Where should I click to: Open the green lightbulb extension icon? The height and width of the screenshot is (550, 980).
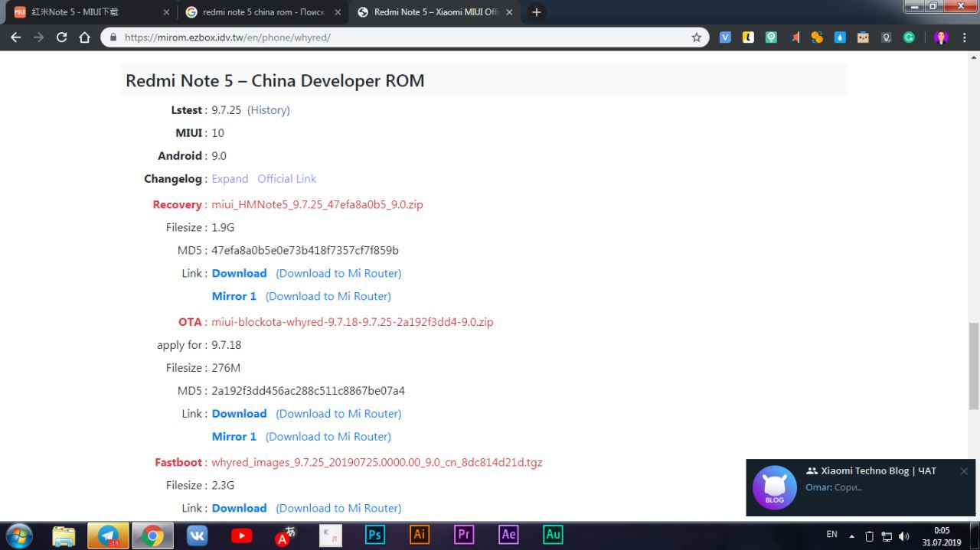tap(771, 37)
